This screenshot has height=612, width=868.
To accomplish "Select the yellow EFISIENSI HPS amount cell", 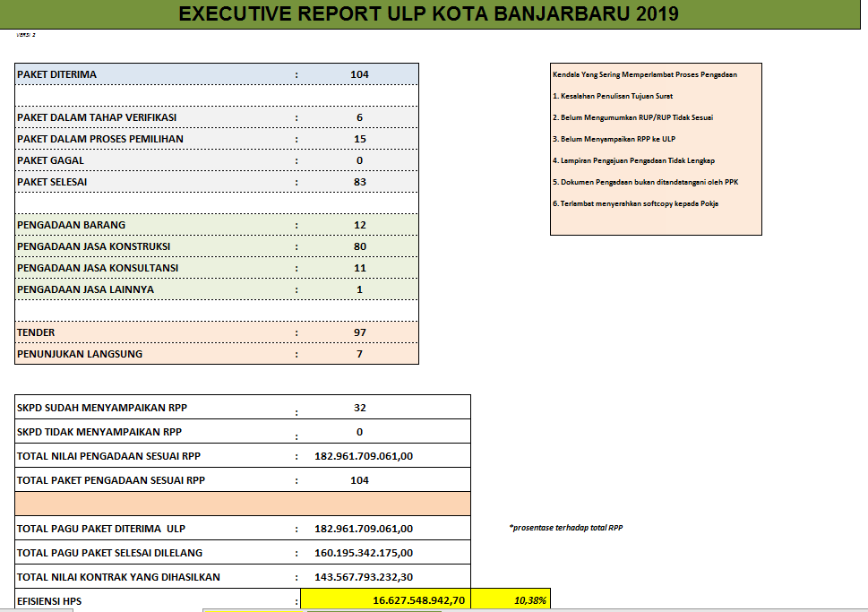I will click(418, 600).
